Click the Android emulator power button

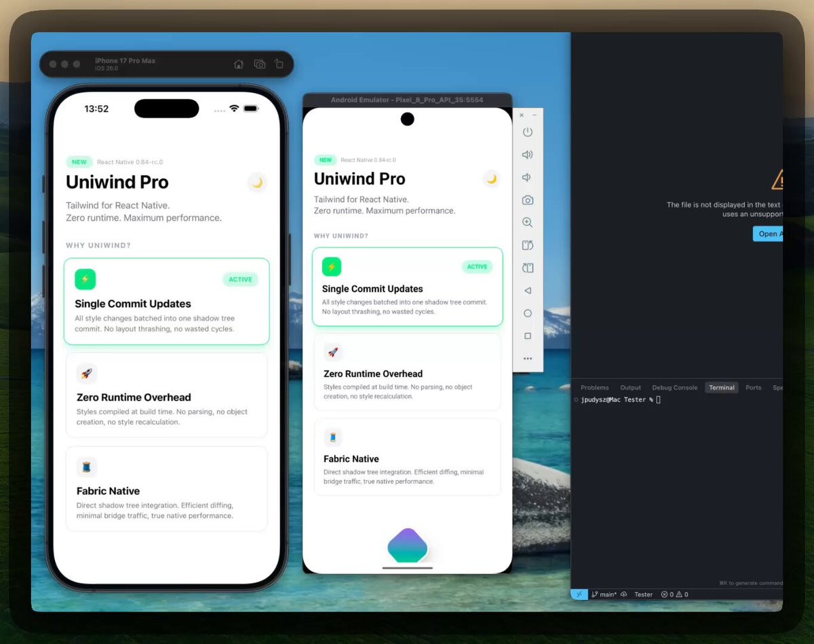pyautogui.click(x=528, y=132)
